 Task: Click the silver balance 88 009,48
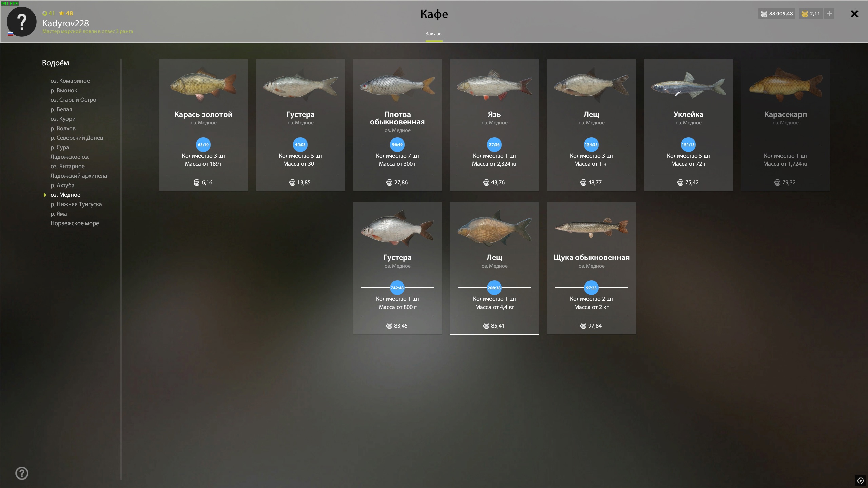[x=777, y=14]
